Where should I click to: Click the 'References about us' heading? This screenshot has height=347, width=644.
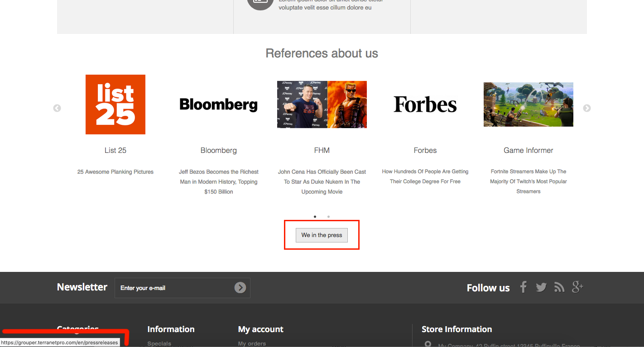click(322, 53)
